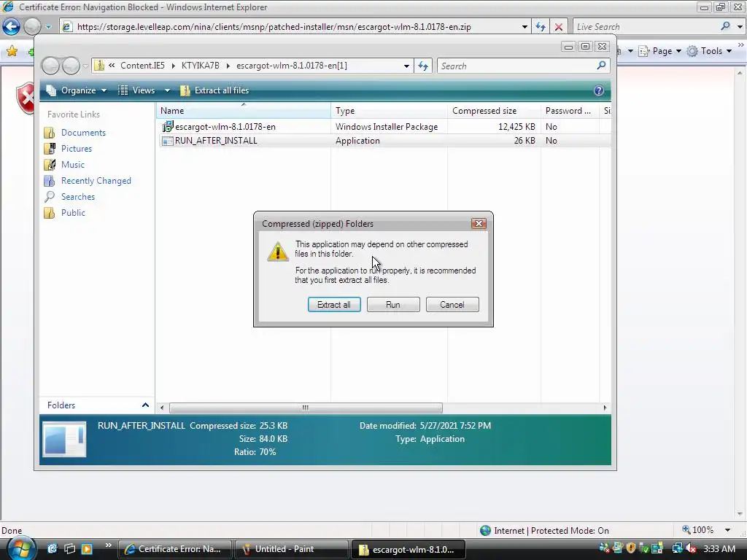Open Explorer address bar dropdown arrow
747x560 pixels.
click(406, 66)
